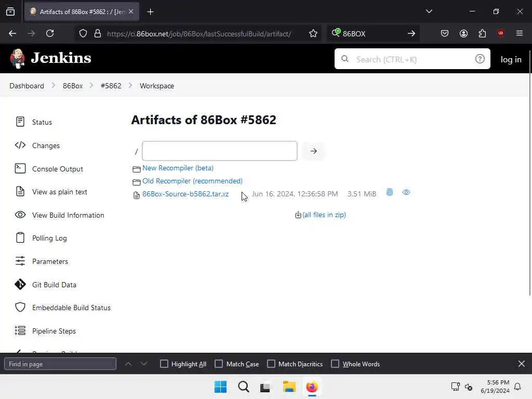This screenshot has width=532, height=399.
Task: Enable Match Case checkbox
Action: (x=219, y=364)
